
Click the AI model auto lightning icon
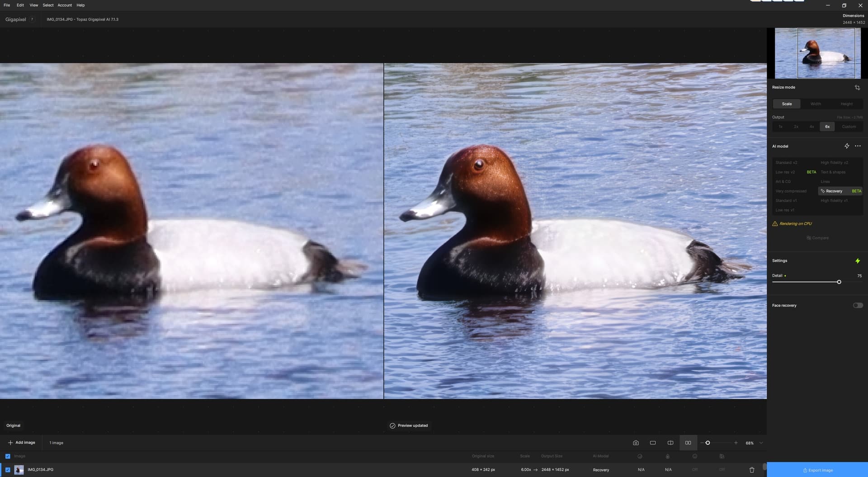847,146
